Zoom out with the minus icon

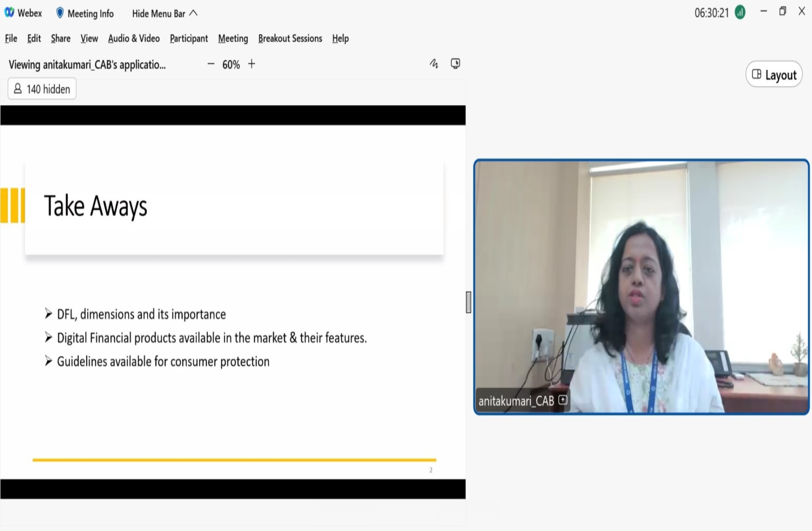(x=211, y=64)
